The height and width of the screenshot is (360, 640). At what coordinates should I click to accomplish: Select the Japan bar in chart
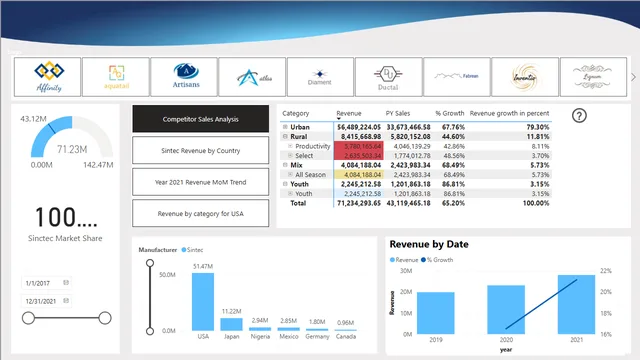click(x=231, y=324)
